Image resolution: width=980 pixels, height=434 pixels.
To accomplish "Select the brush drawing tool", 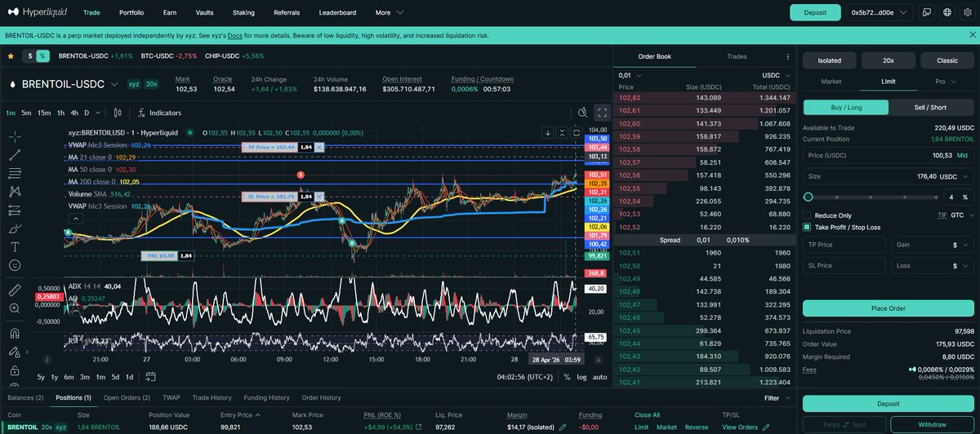I will (15, 228).
